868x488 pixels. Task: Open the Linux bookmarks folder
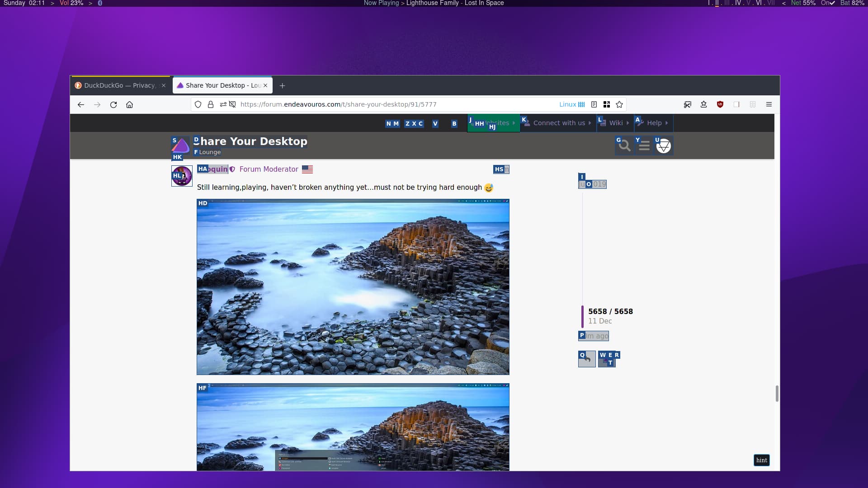572,104
